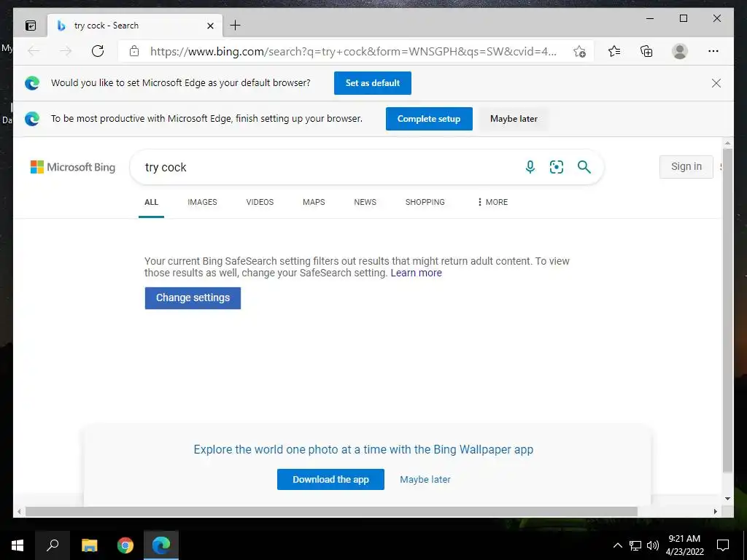Open volume control tray icon
This screenshot has width=747, height=560.
pos(653,545)
